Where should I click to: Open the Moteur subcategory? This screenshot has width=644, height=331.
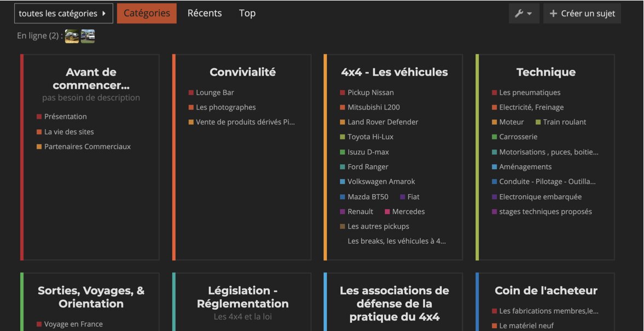point(508,123)
